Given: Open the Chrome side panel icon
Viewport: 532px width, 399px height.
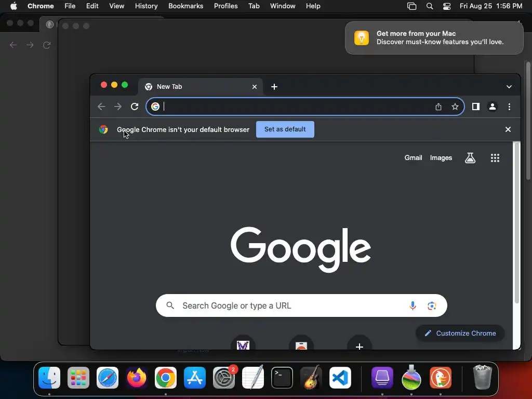Looking at the screenshot, I should [476, 107].
